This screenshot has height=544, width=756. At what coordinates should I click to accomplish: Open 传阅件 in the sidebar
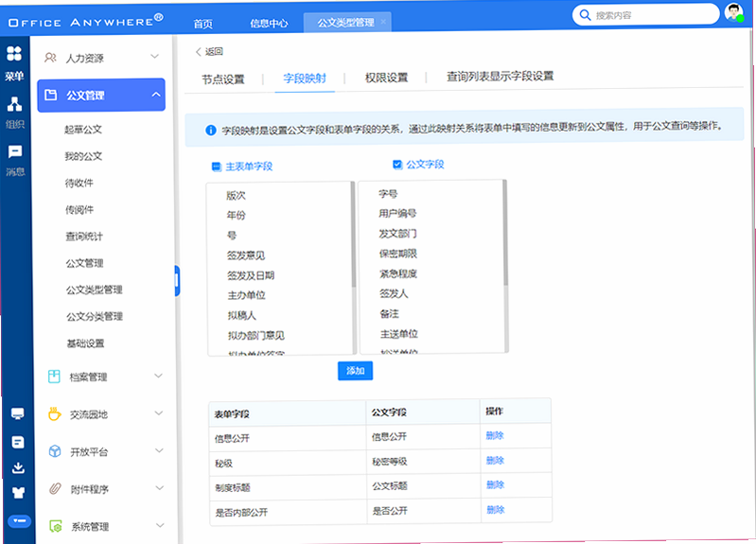79,209
